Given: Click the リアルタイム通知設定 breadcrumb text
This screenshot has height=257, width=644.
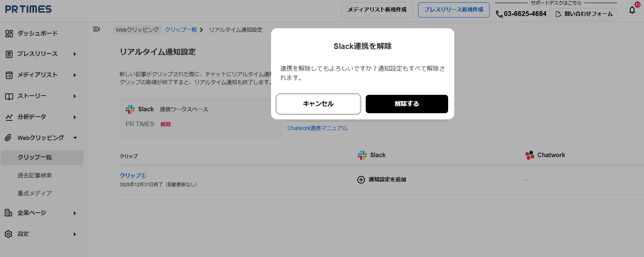Looking at the screenshot, I should click(x=236, y=30).
